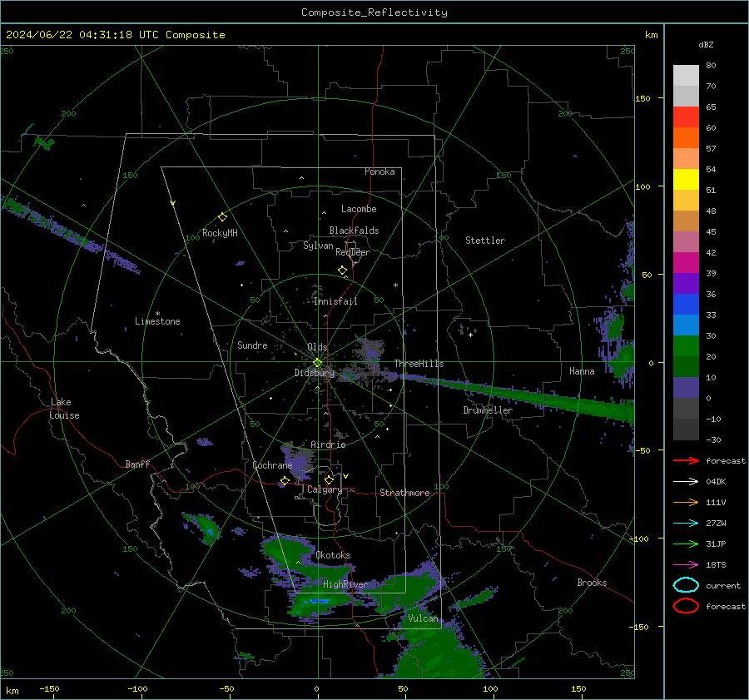Click the Ponoka city label
749x700 pixels.
379,171
